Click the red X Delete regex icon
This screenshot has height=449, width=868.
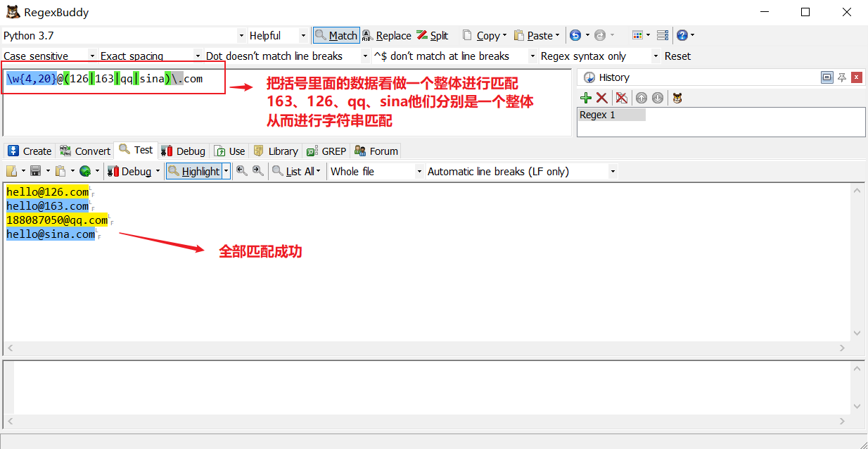[x=601, y=98]
